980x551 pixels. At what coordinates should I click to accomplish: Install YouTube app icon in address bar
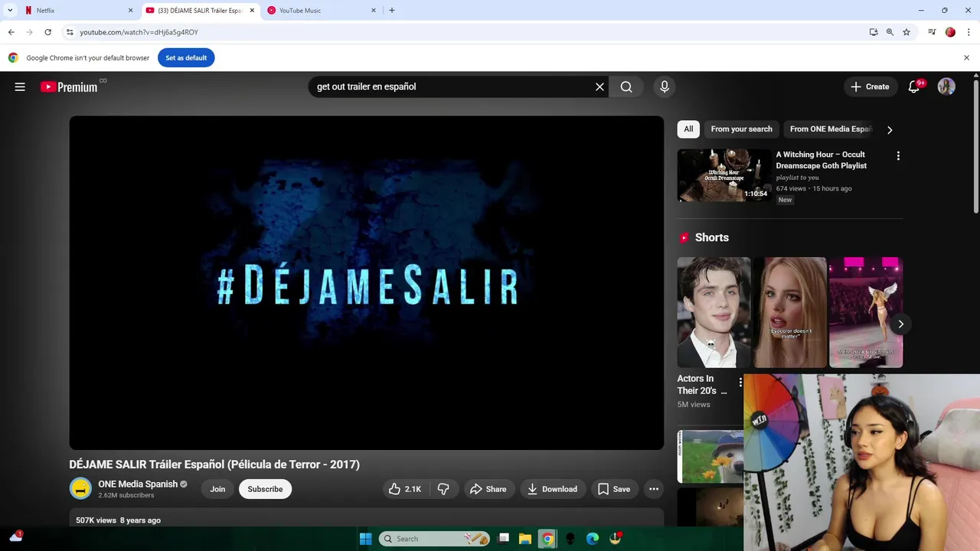coord(874,32)
